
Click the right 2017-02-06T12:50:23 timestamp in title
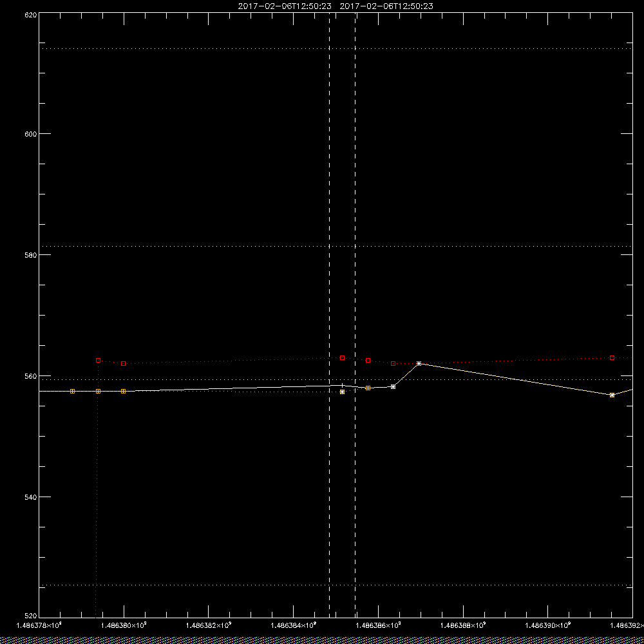click(386, 6)
